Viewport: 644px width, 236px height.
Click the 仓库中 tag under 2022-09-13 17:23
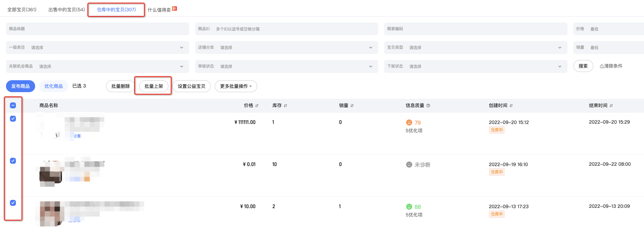[497, 214]
